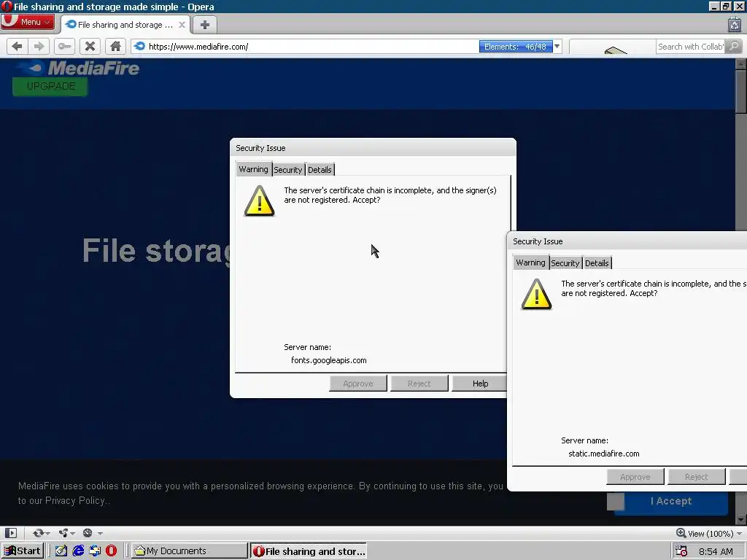Go forward with the Forward arrow
This screenshot has width=747, height=560.
(x=39, y=46)
